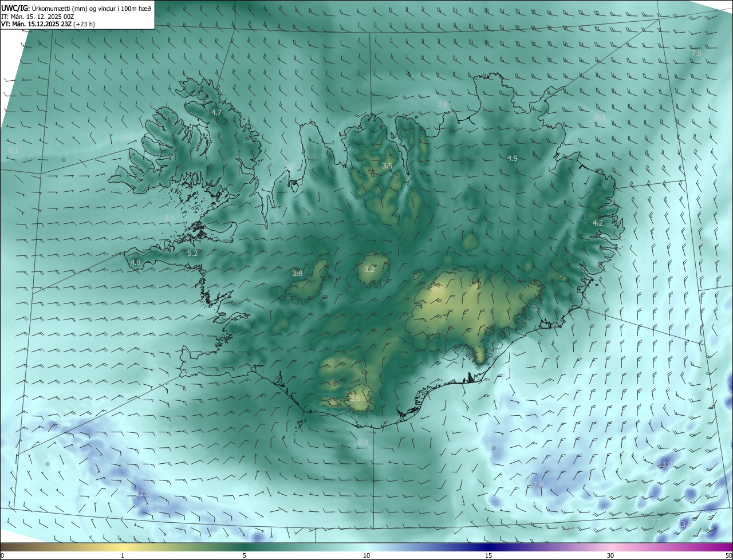The image size is (733, 560).
Task: Click the colorbar tick label 50
Action: tap(728, 555)
